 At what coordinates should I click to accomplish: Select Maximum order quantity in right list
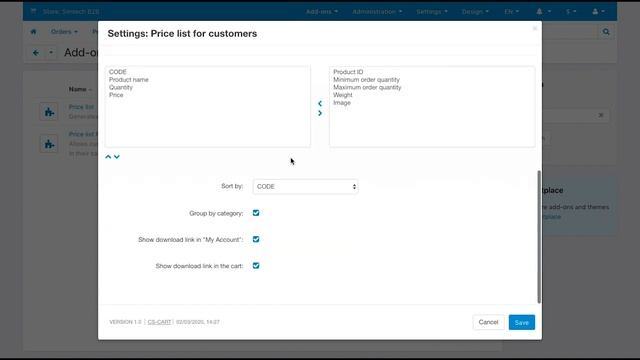click(367, 87)
